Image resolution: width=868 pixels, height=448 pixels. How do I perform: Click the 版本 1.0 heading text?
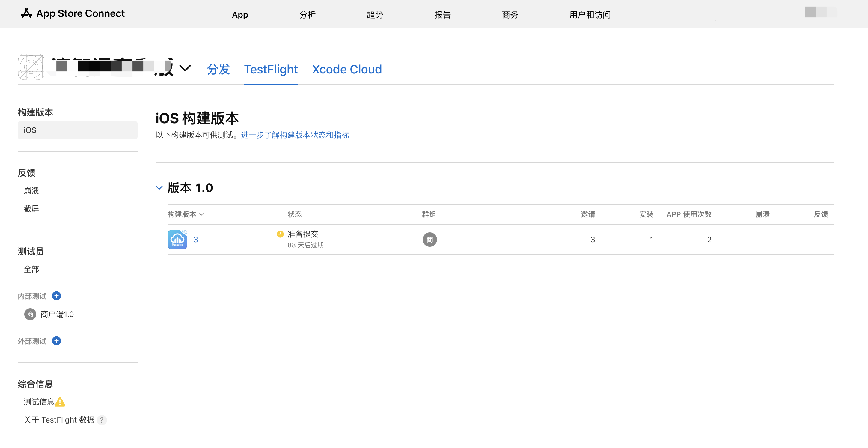[x=190, y=188]
